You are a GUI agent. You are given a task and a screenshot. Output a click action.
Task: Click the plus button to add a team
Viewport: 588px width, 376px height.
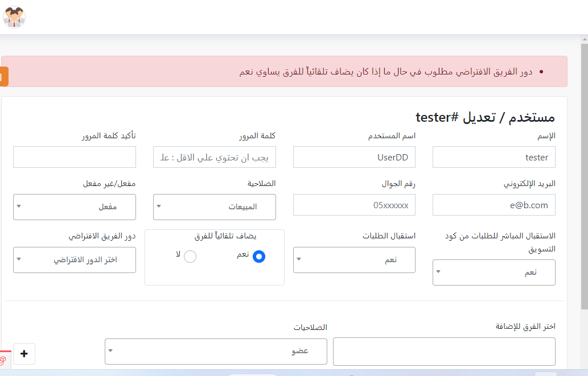click(x=24, y=353)
